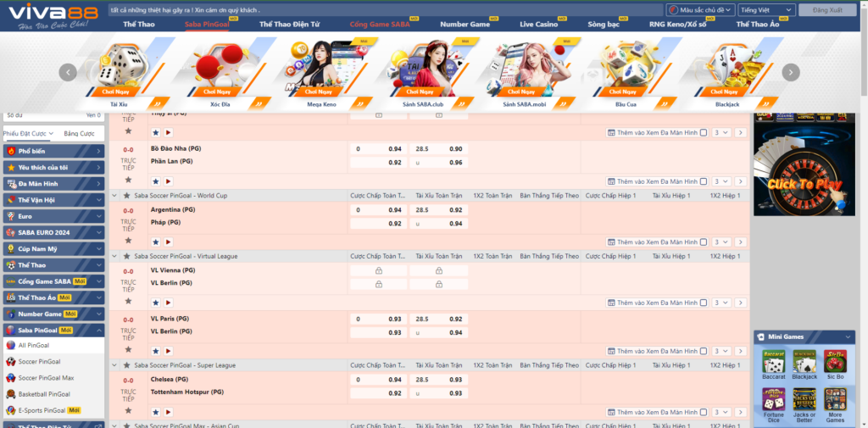The width and height of the screenshot is (868, 428).
Task: Favorite the VL Paris vs VL Berlin star
Action: coord(156,351)
